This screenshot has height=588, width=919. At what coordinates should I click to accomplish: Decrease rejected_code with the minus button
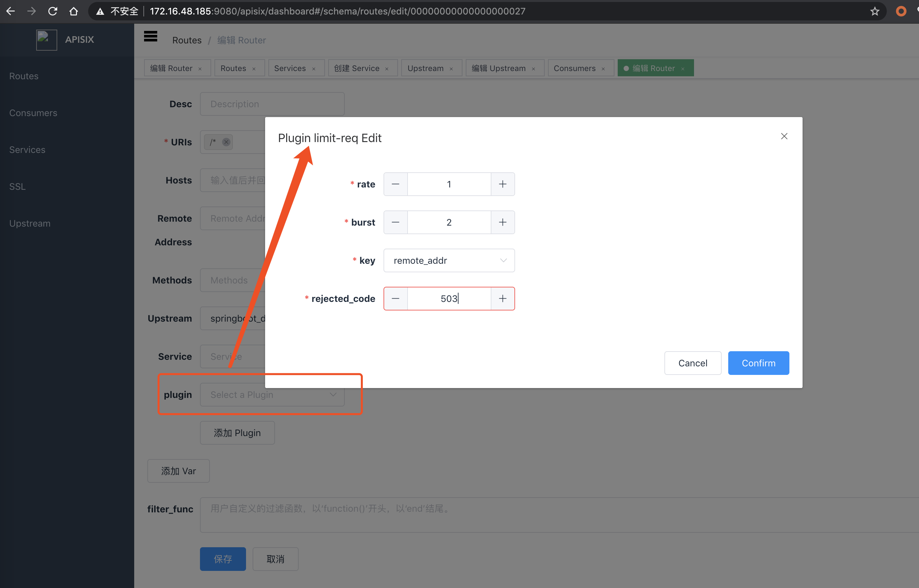[396, 299]
